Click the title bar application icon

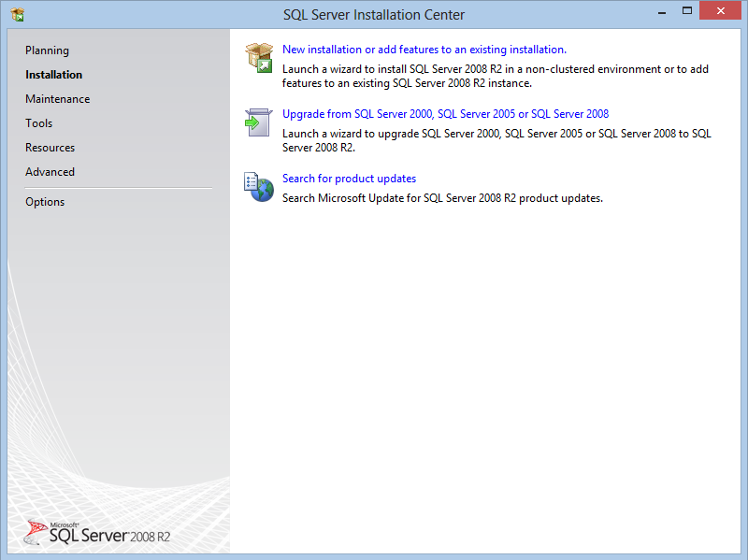pos(17,14)
